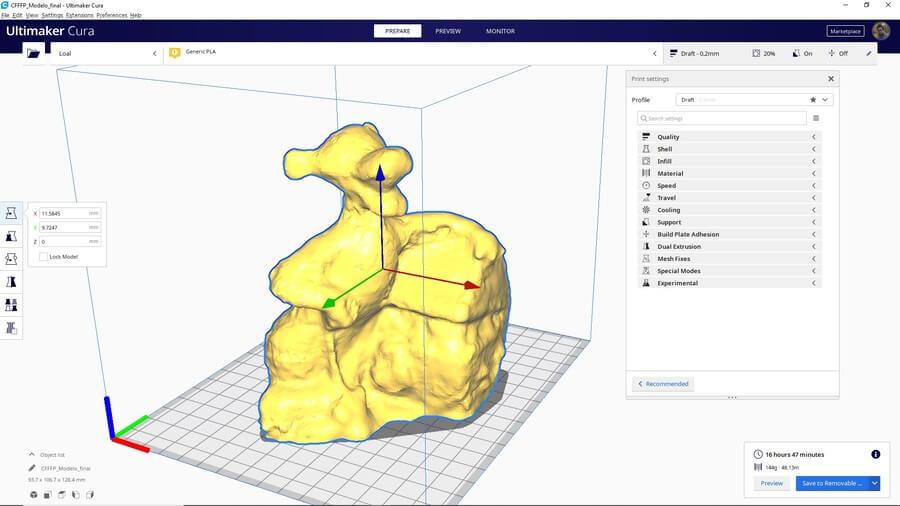Expand the Mesh Fixes category
The height and width of the screenshot is (506, 900).
tap(730, 259)
